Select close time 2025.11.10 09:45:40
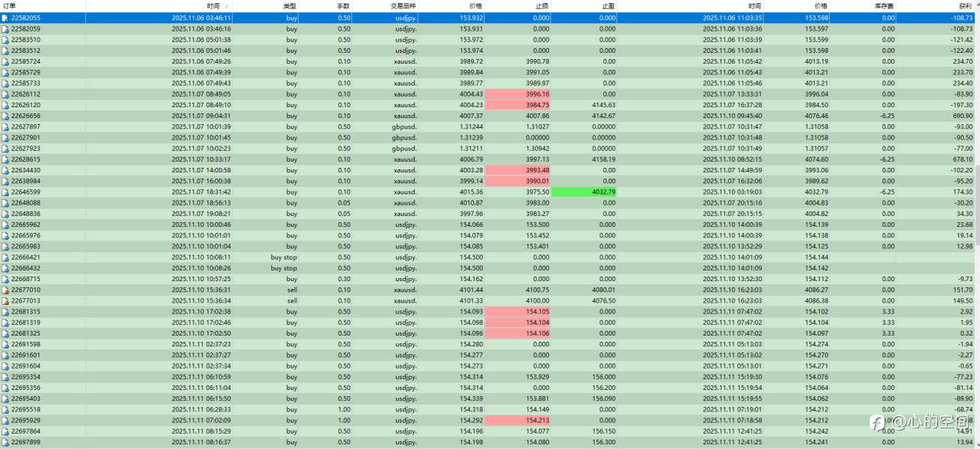Image resolution: width=980 pixels, height=449 pixels. tap(732, 116)
